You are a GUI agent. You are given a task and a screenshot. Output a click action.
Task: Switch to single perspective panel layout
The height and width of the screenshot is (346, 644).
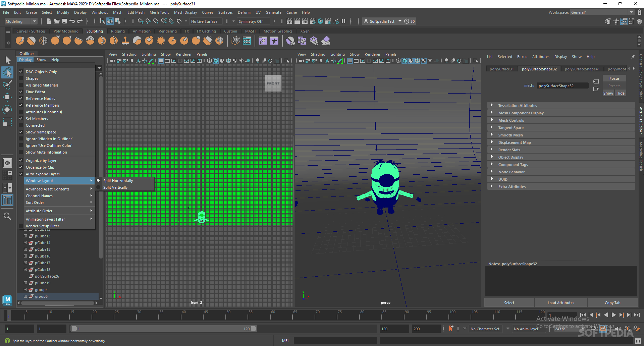[x=7, y=163]
